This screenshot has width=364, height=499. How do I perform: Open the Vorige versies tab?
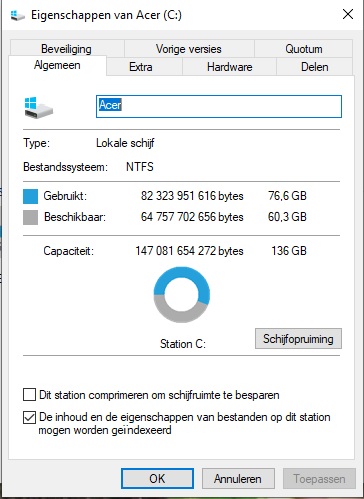click(189, 49)
